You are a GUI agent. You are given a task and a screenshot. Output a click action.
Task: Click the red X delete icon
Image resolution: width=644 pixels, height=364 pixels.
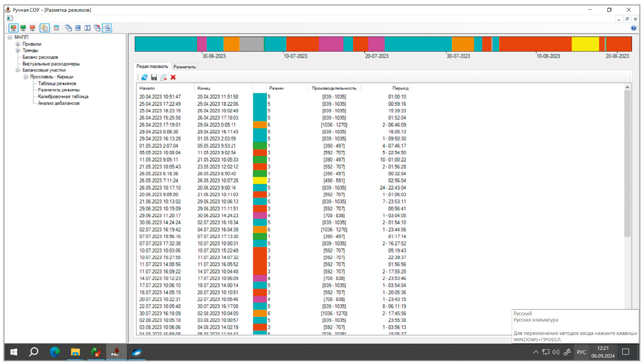pyautogui.click(x=173, y=78)
